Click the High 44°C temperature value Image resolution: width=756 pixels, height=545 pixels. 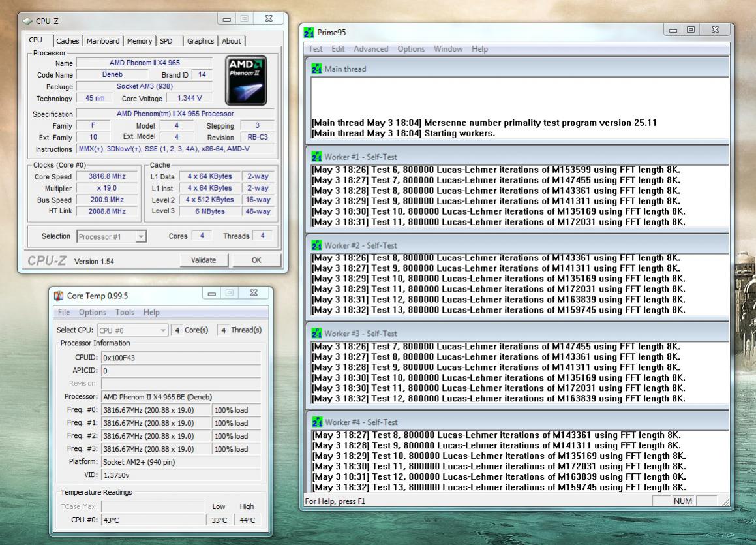click(x=247, y=520)
